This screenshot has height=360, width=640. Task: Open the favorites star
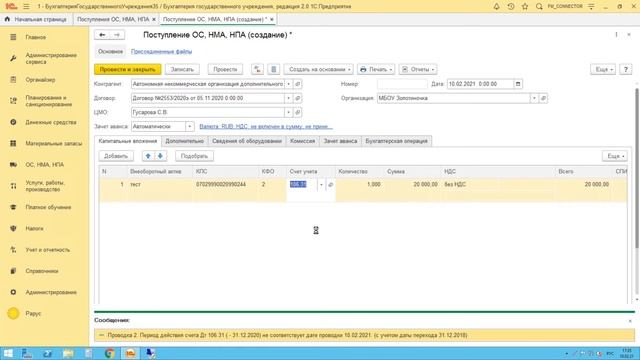(525, 7)
